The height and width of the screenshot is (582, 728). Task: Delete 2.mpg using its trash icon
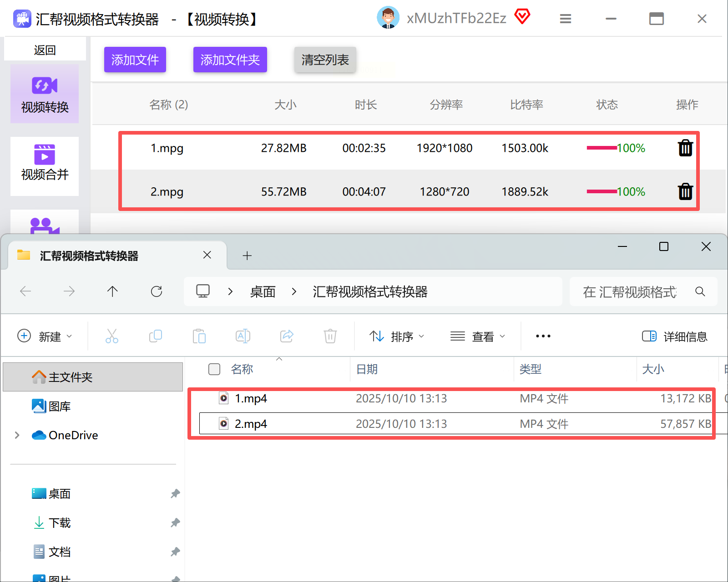(x=685, y=192)
